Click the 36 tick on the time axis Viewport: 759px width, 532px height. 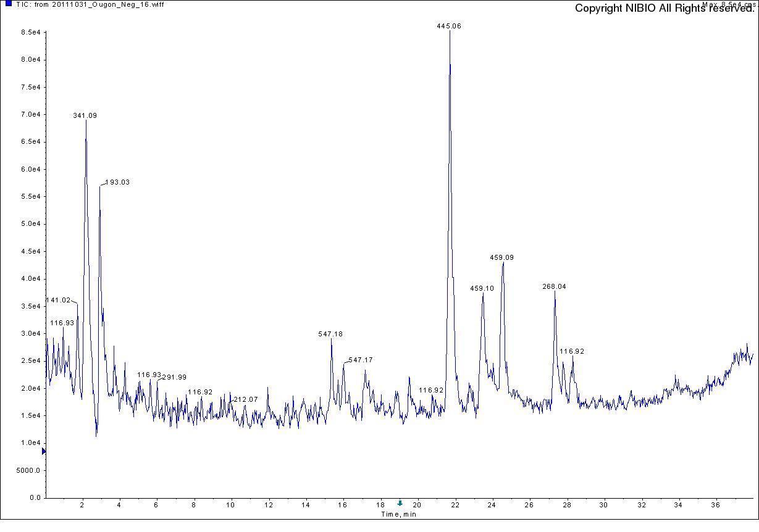(715, 505)
